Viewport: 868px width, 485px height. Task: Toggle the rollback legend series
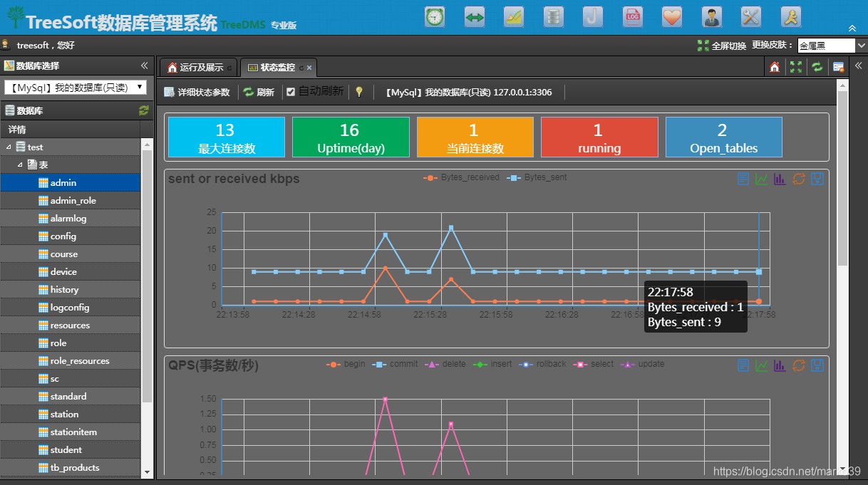(x=543, y=364)
